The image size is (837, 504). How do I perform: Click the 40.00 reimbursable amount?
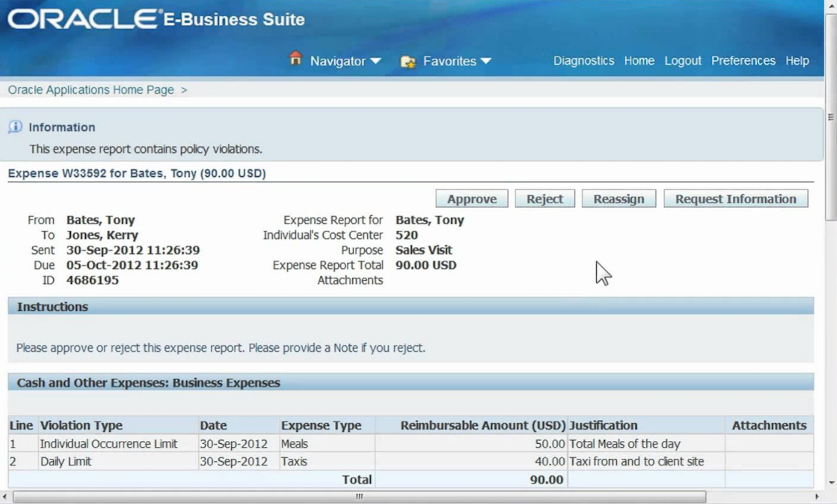[550, 462]
